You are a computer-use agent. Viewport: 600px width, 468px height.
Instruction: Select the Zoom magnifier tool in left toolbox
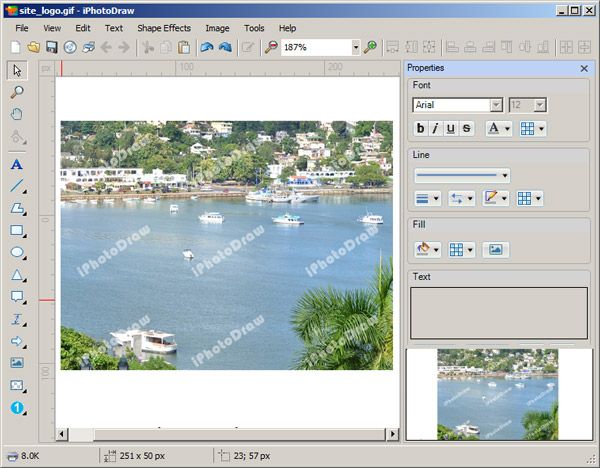17,91
